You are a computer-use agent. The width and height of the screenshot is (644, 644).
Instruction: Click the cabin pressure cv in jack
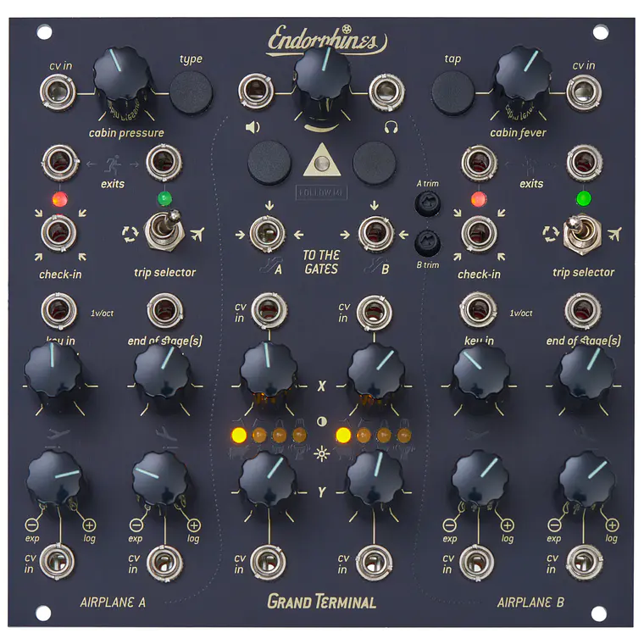click(x=58, y=90)
